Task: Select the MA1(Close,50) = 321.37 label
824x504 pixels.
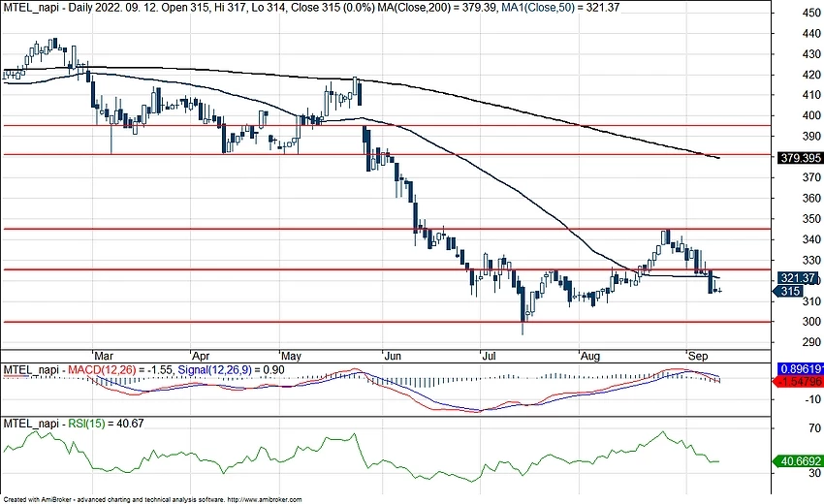Action: click(x=559, y=8)
